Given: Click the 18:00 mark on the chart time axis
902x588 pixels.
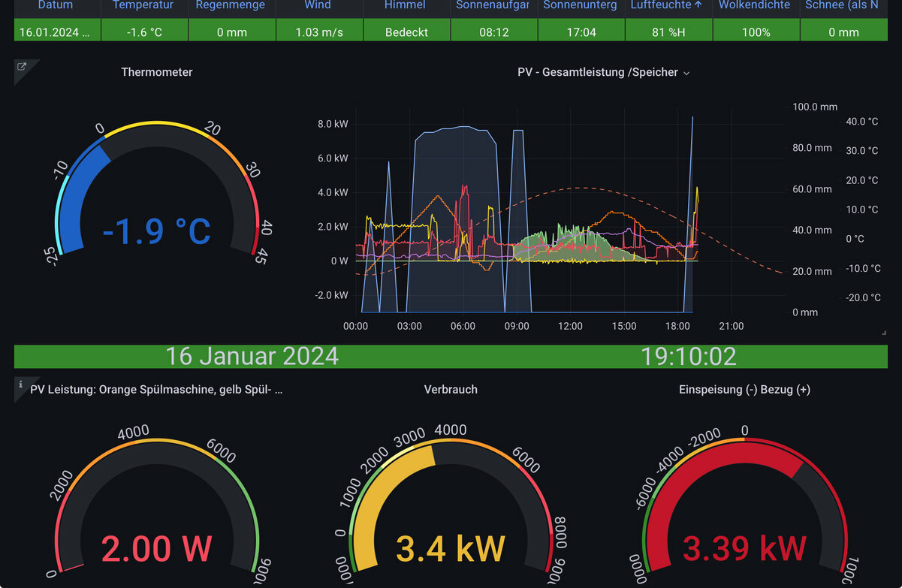Looking at the screenshot, I should pyautogui.click(x=677, y=326).
